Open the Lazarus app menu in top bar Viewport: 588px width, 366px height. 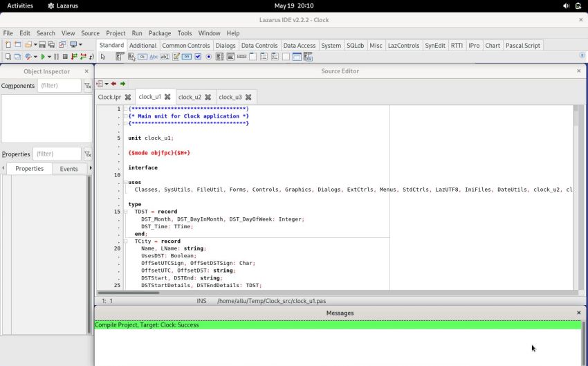64,6
